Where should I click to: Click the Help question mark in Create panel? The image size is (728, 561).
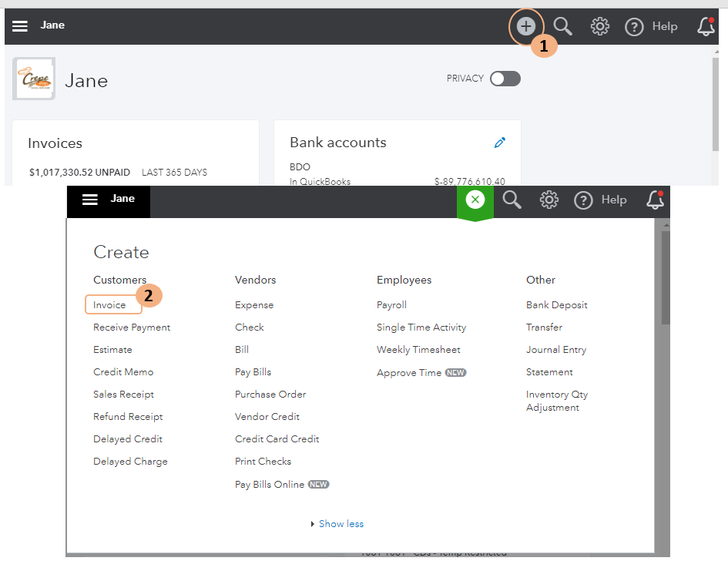pyautogui.click(x=584, y=200)
